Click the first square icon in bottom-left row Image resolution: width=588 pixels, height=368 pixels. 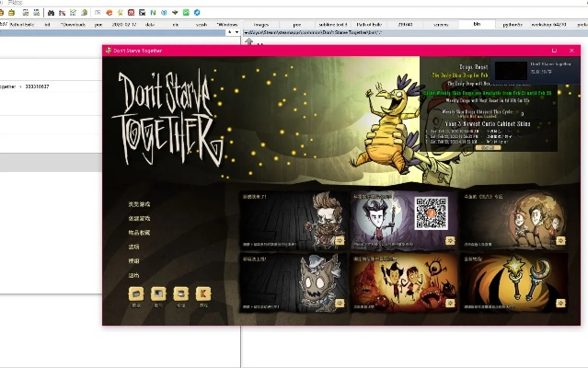coord(136,293)
